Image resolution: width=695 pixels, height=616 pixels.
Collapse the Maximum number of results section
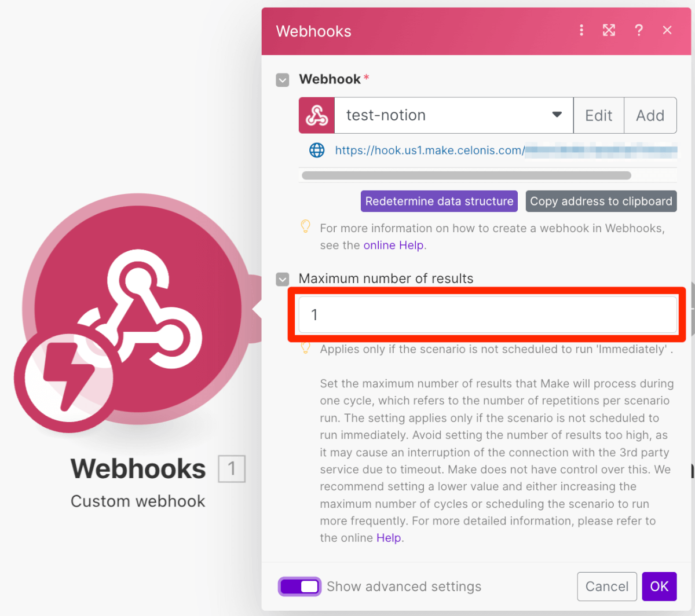coord(283,280)
